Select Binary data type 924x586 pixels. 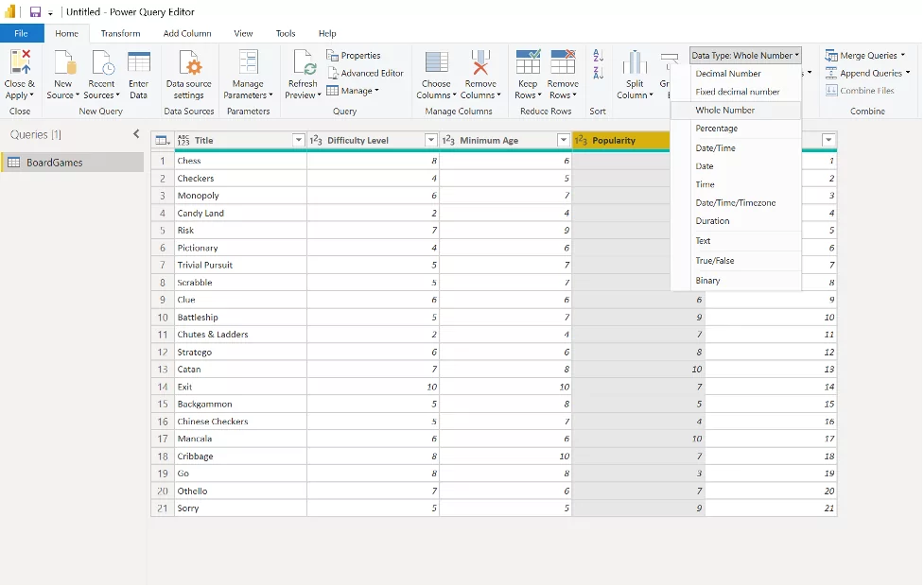tap(737, 281)
